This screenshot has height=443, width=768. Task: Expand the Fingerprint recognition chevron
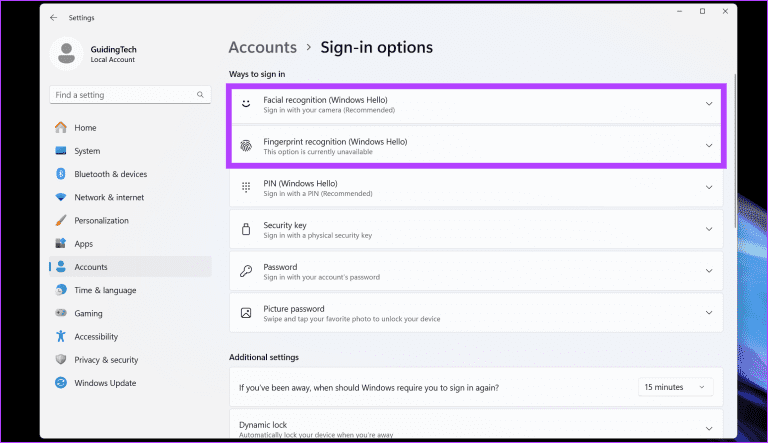[x=709, y=146]
